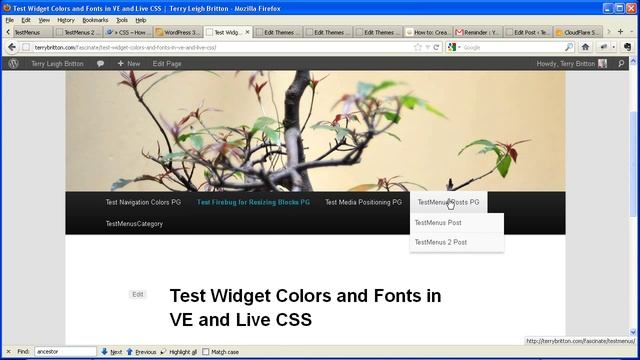Screen dimensions: 640x360
Task: Open the View menu
Action: coord(44,20)
